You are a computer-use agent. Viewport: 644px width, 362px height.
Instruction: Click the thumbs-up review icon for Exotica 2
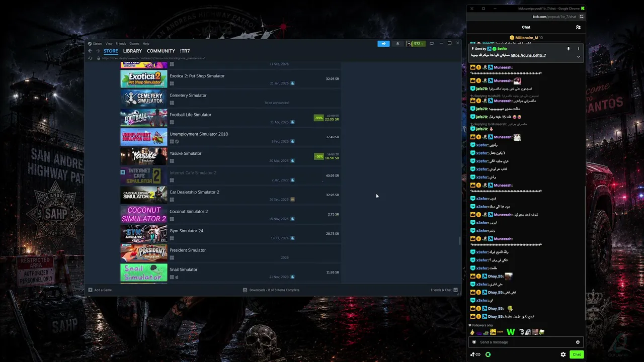pyautogui.click(x=292, y=83)
